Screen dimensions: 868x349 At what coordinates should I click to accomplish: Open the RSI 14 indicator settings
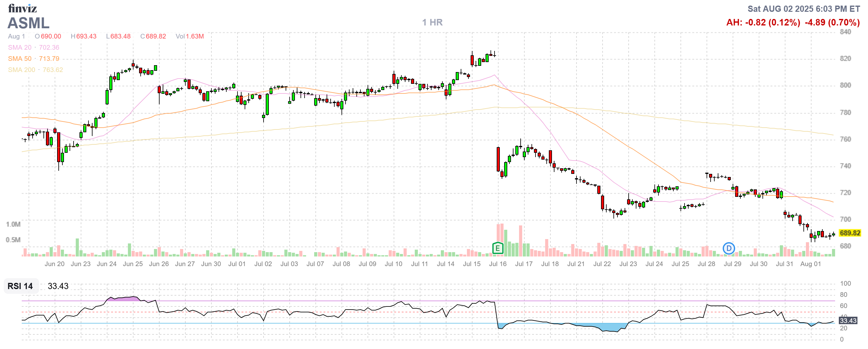pyautogui.click(x=20, y=286)
